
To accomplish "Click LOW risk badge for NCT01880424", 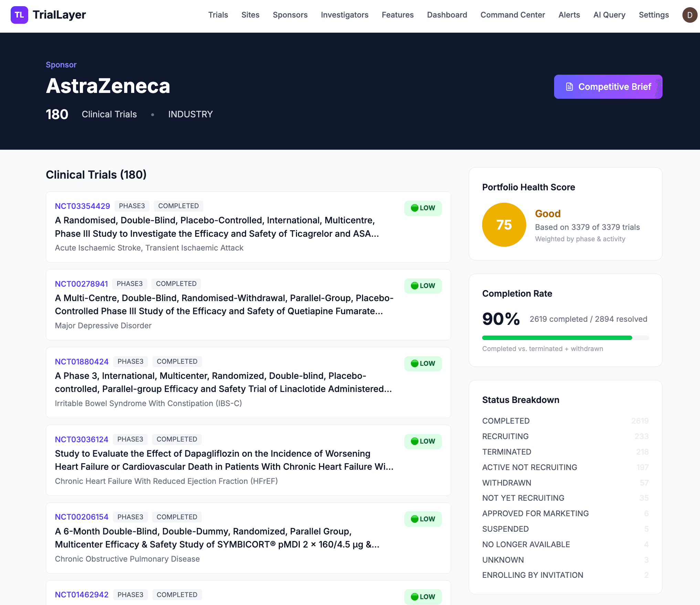I will tap(423, 363).
